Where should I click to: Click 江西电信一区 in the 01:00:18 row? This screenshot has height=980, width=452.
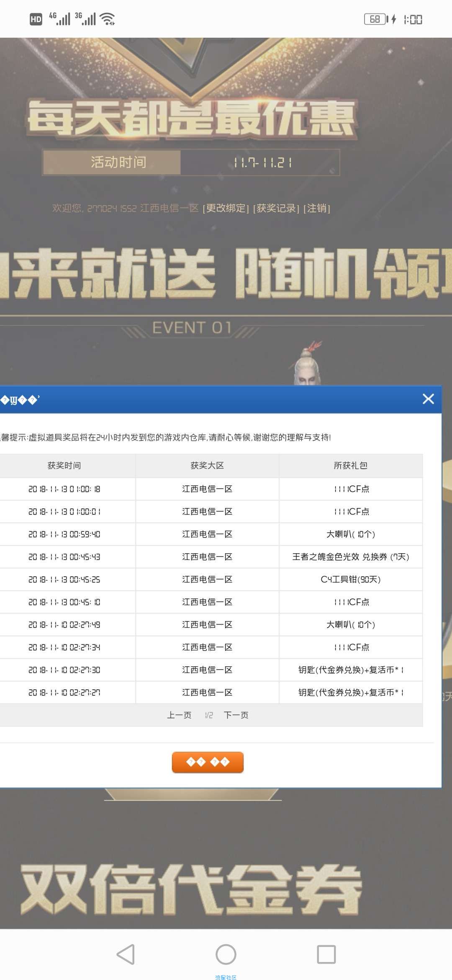207,489
